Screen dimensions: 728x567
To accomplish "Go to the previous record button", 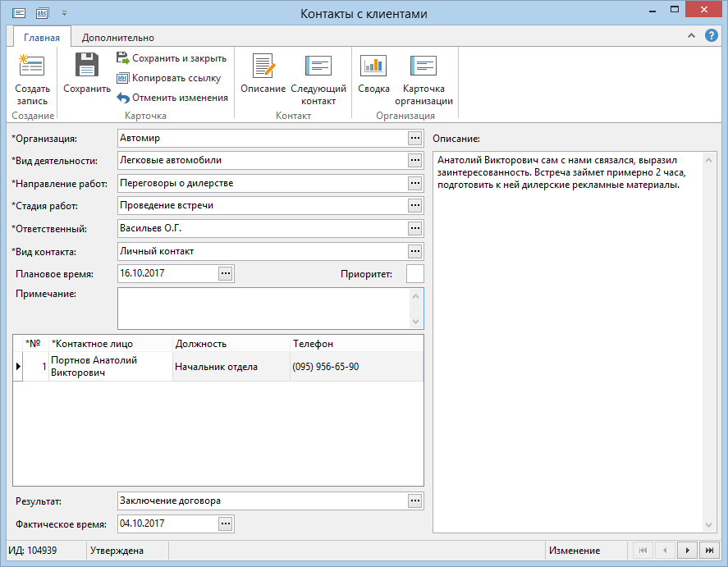I will 665,551.
